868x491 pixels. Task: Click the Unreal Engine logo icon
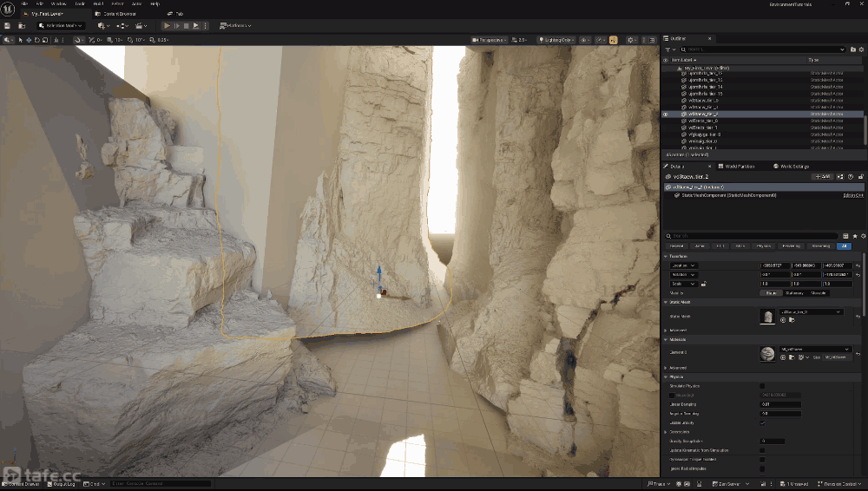8,6
